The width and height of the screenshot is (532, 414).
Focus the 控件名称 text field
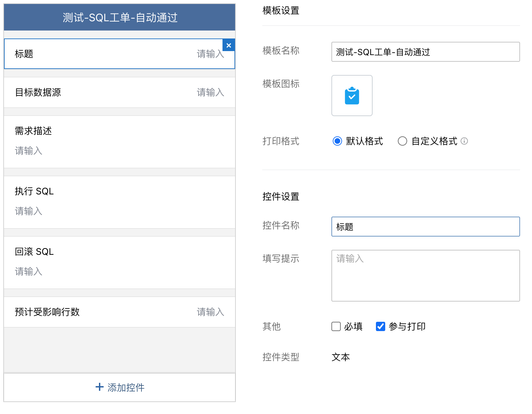[x=425, y=227]
